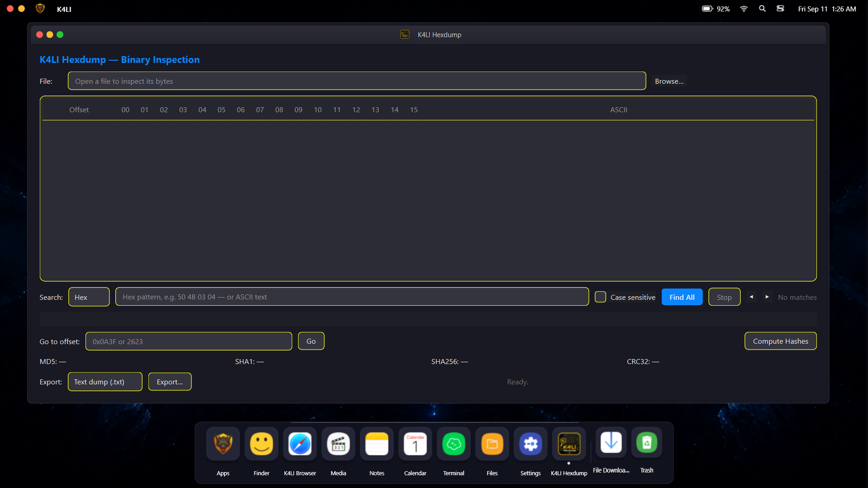Focus the file path input field

pyautogui.click(x=357, y=81)
